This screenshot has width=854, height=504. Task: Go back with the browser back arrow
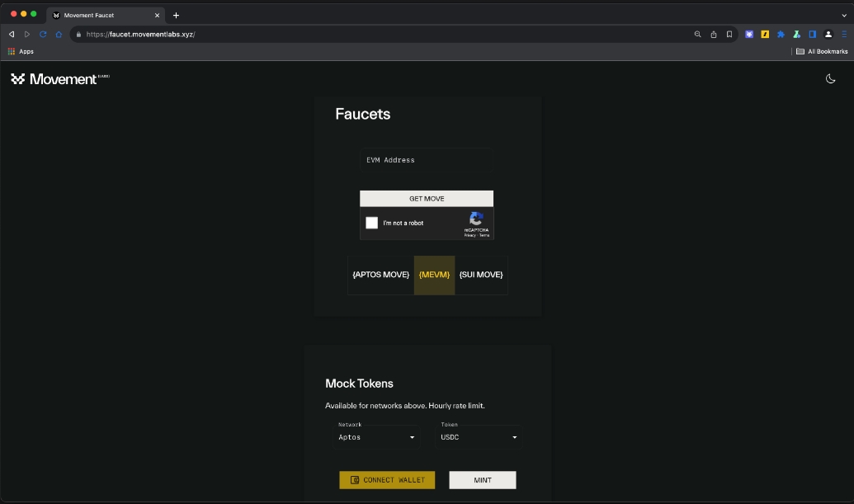coord(12,35)
